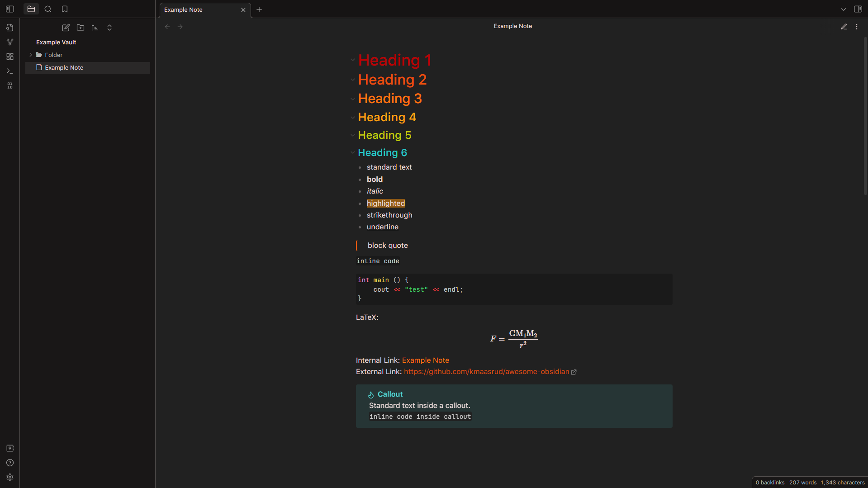Collapse or expand all folders icon
The image size is (868, 488).
pos(109,28)
